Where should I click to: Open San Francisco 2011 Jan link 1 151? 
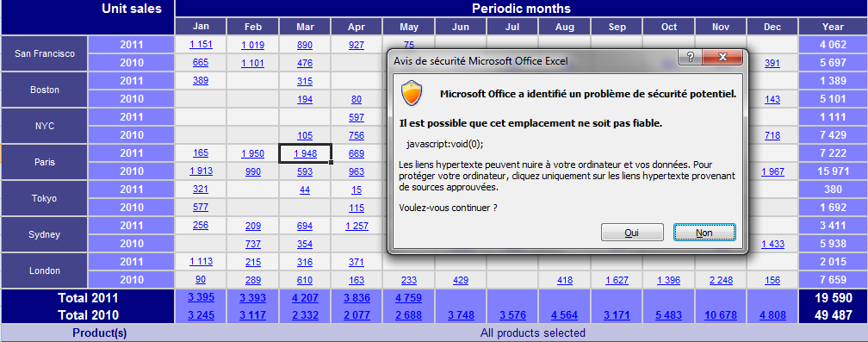[x=201, y=45]
